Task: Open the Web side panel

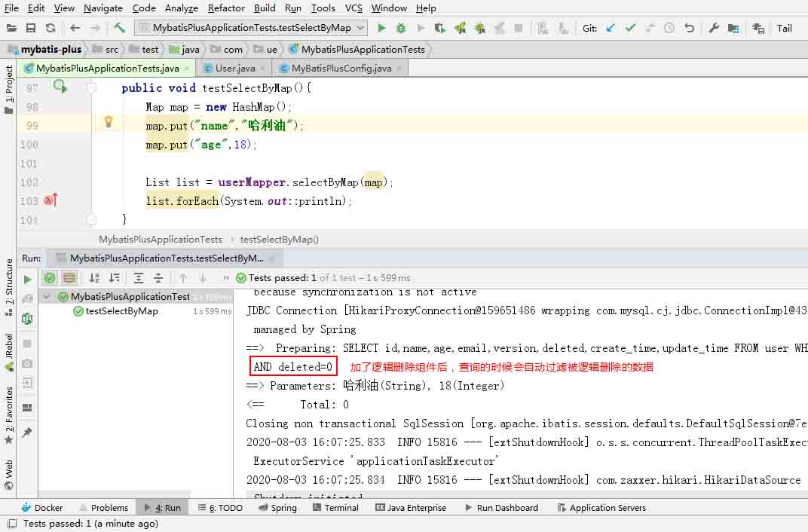Action: click(x=9, y=475)
